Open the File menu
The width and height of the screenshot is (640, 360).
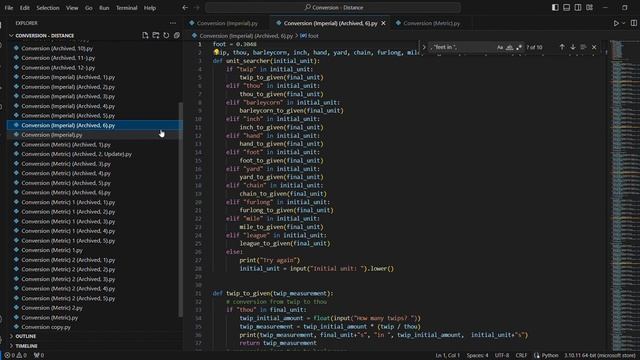[9, 8]
